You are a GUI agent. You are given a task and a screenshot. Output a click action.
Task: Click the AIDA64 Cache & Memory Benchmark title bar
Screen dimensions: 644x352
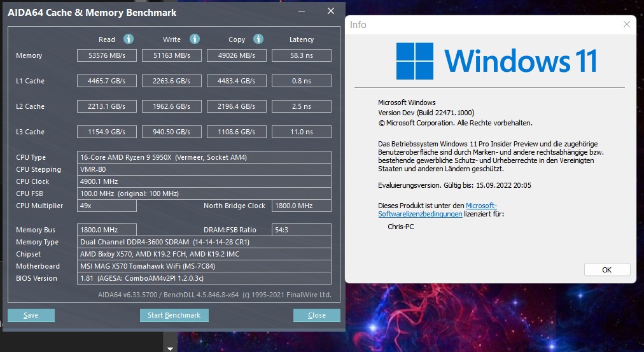(x=92, y=12)
